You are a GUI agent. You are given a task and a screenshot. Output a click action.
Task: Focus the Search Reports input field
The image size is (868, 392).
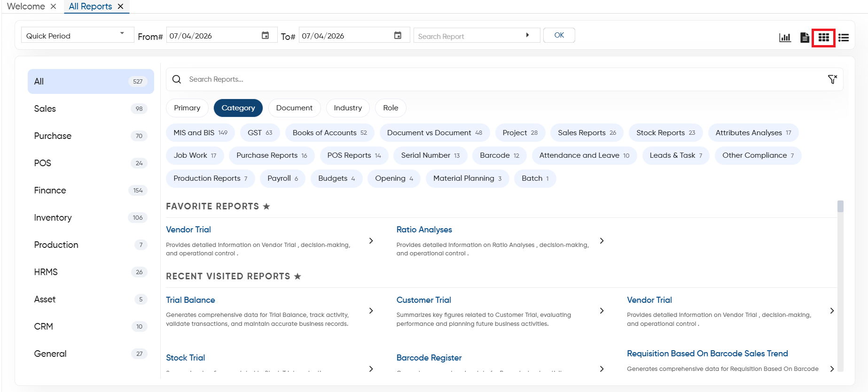point(505,79)
